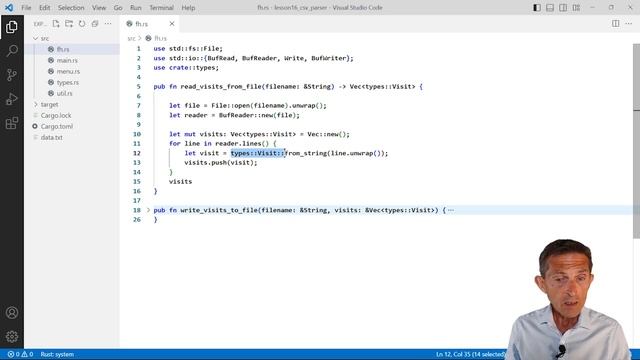Click the folded code ellipsis on line 18

click(451, 210)
